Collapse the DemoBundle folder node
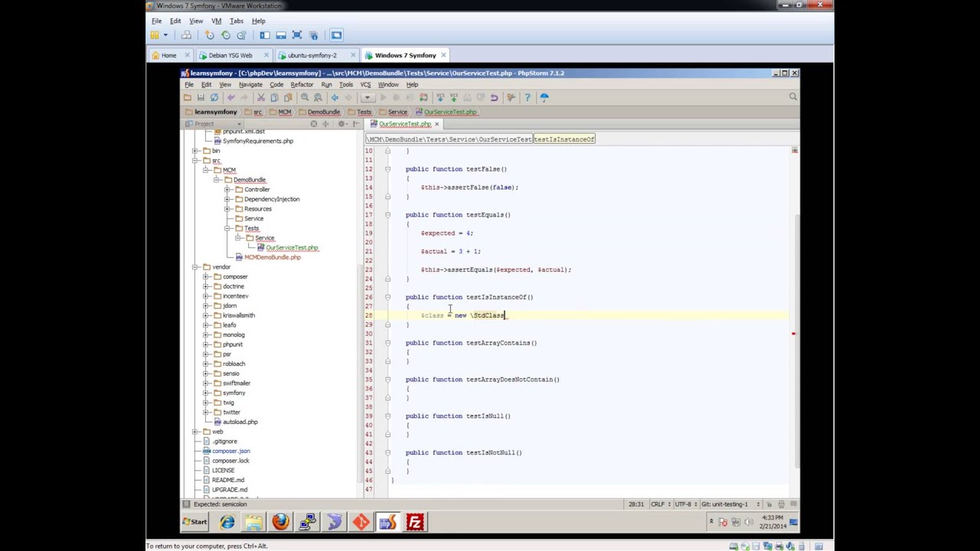 click(217, 180)
